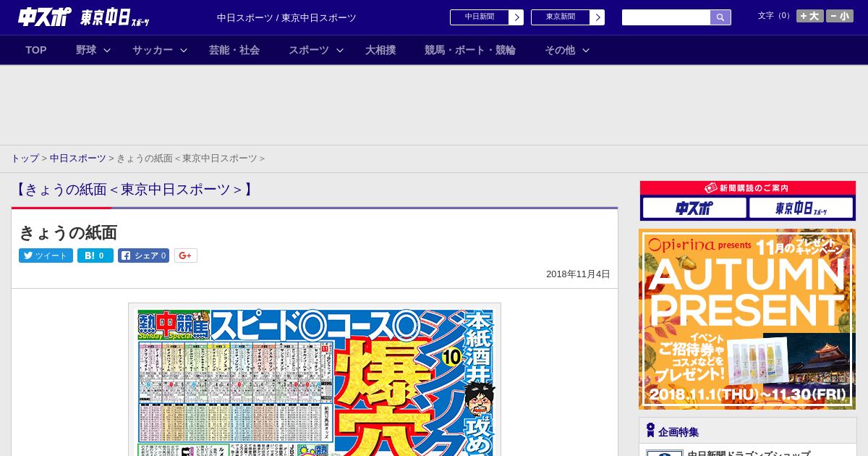Open the その他 menu item
This screenshot has width=868, height=456.
(560, 50)
